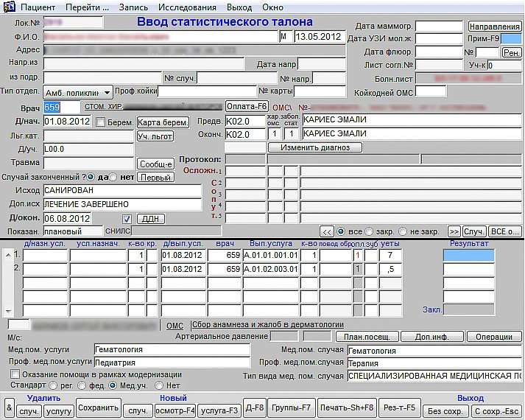Click down arrow of services list scrollbar
This screenshot has height=420, width=525.
click(x=8, y=311)
